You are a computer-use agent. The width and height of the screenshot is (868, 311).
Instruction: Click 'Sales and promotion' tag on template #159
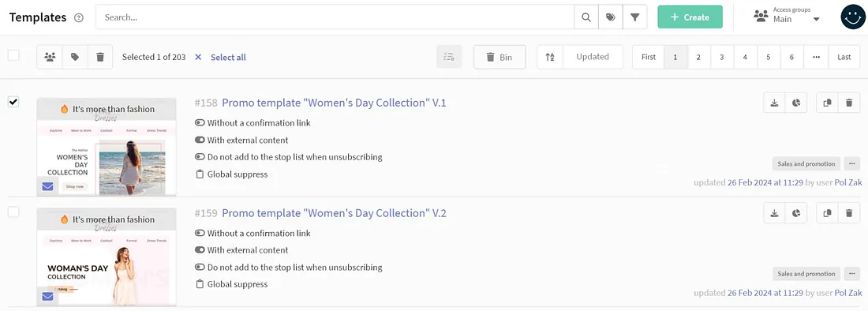(806, 273)
